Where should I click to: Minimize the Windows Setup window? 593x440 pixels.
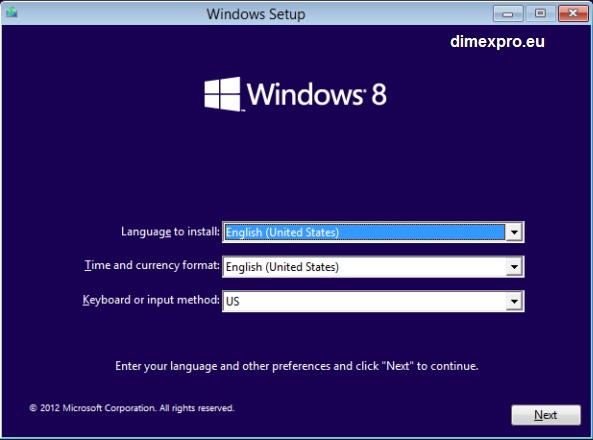tap(508, 14)
